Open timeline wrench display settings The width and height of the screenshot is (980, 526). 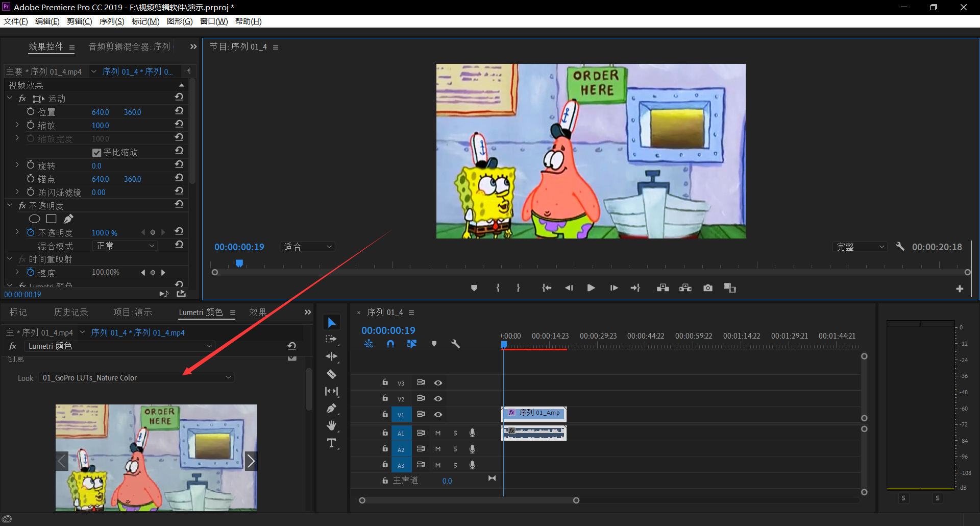pyautogui.click(x=455, y=344)
